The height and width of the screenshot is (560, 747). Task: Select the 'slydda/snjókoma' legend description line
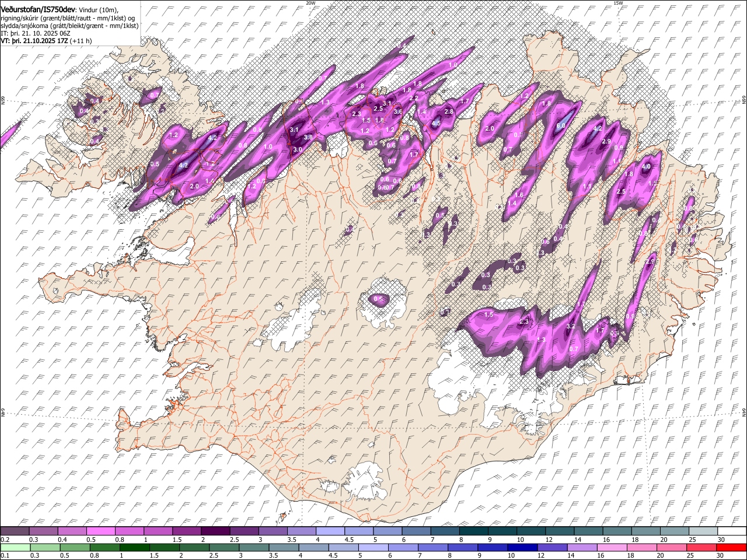click(69, 26)
